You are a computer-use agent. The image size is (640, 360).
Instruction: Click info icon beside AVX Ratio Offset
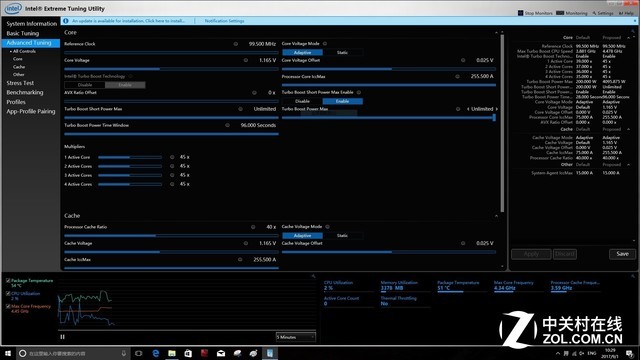pyautogui.click(x=254, y=93)
